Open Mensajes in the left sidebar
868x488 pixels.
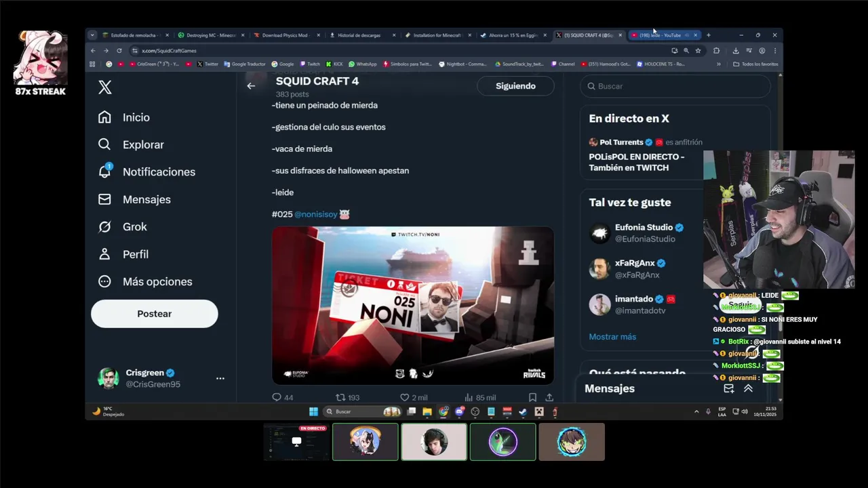(x=134, y=199)
